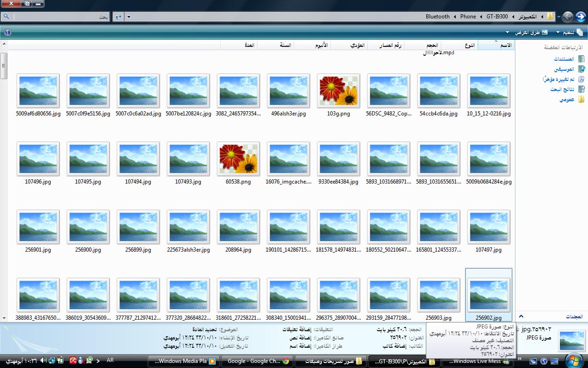Click the refresh icon beside address bar
The height and width of the screenshot is (368, 588).
pyautogui.click(x=119, y=17)
